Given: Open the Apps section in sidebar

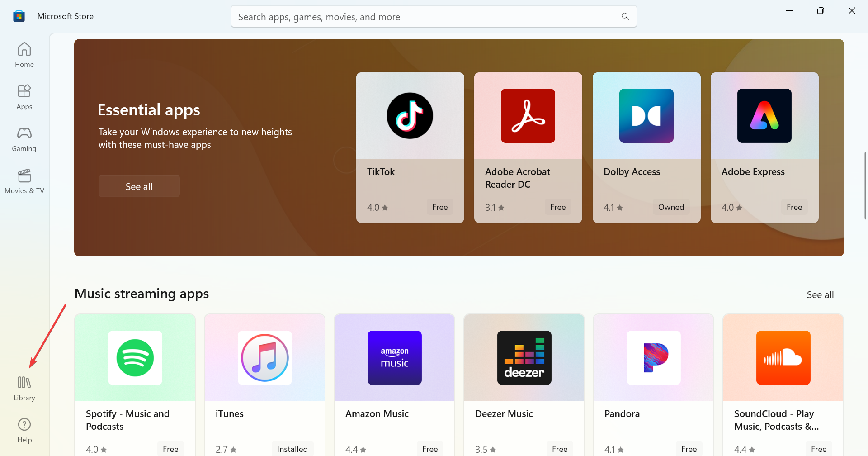Looking at the screenshot, I should coord(24,97).
